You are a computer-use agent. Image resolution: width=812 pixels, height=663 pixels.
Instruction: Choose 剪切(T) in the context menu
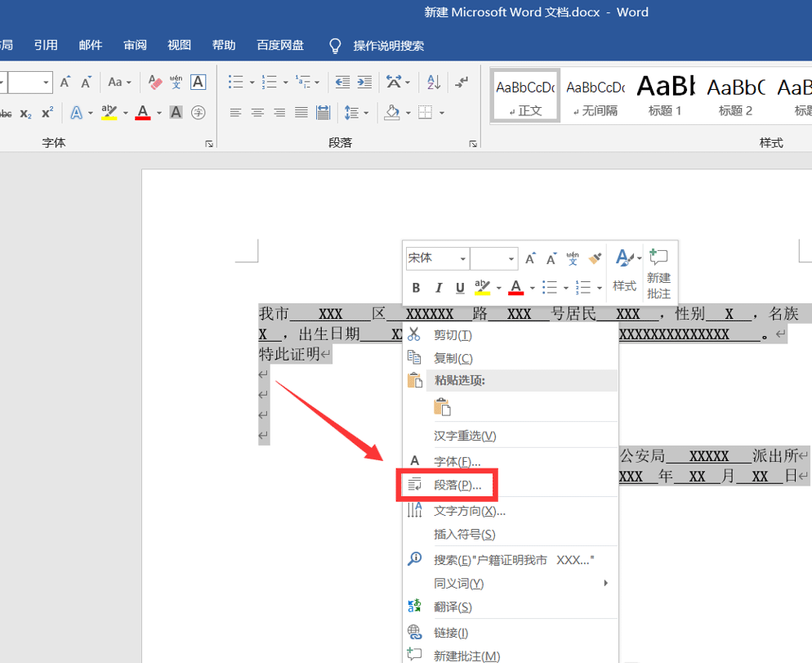[x=453, y=335]
